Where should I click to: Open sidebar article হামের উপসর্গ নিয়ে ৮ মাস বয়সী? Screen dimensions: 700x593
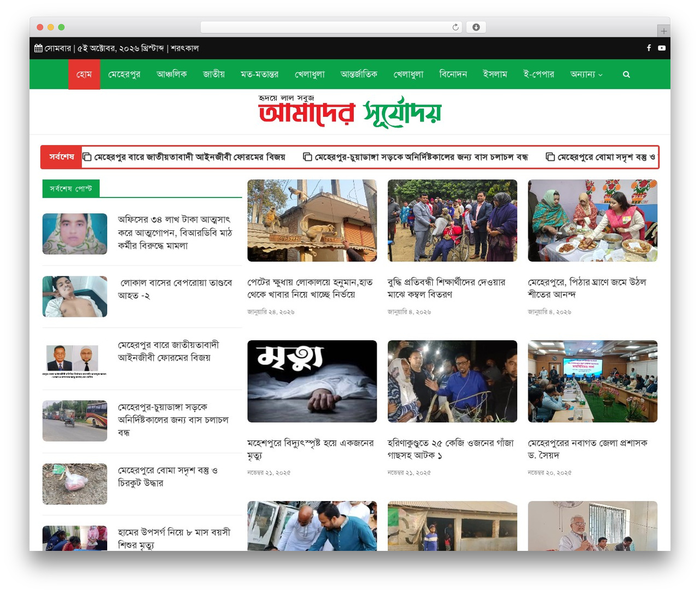[x=174, y=538]
